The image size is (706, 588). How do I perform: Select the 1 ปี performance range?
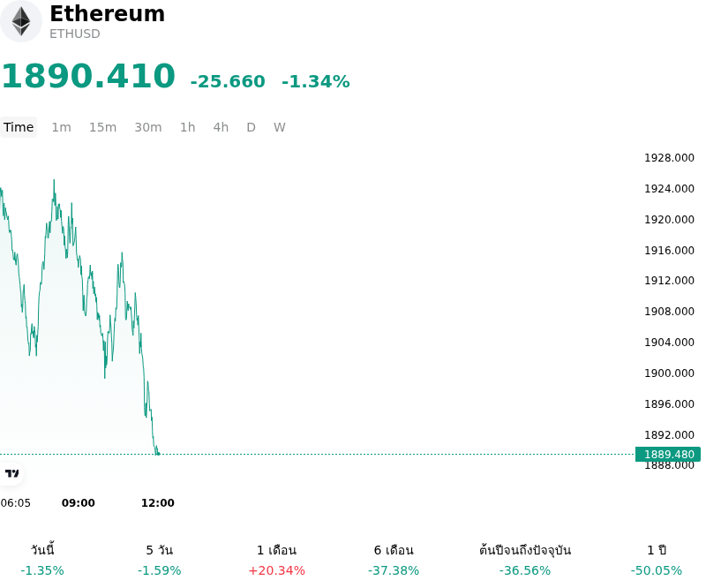click(x=657, y=560)
